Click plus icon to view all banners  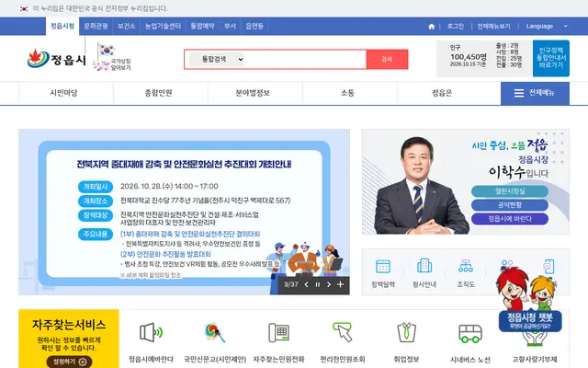click(340, 284)
